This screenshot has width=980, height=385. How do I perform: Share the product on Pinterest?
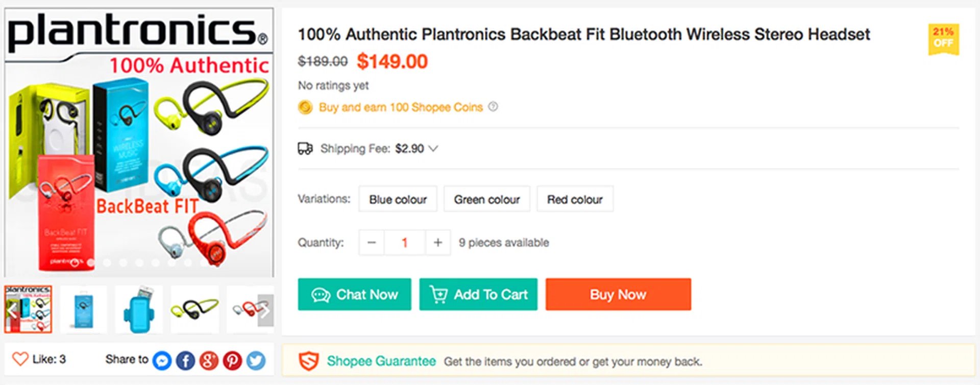(232, 360)
